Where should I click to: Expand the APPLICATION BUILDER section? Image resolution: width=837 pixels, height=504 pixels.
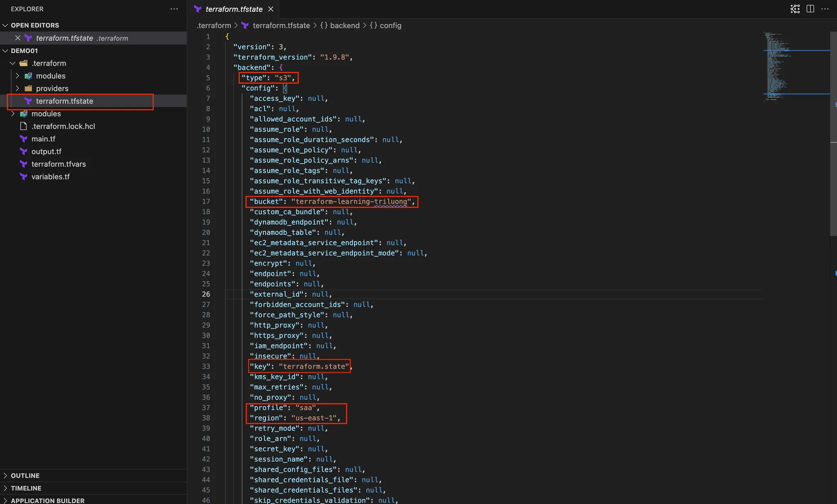pos(47,500)
